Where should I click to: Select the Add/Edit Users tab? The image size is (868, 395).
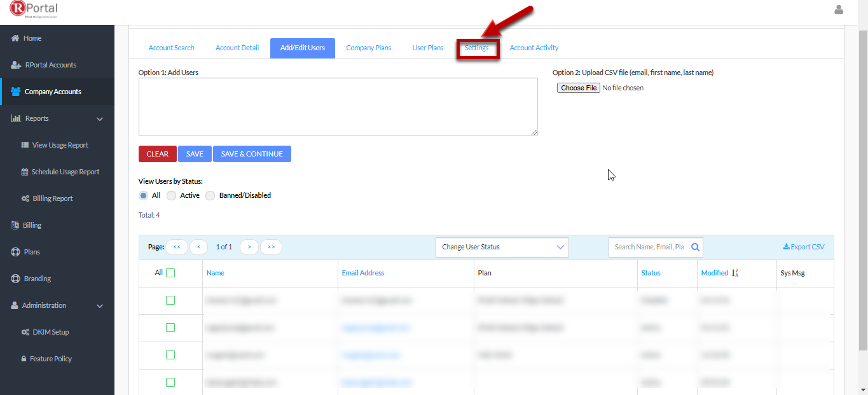[x=303, y=48]
